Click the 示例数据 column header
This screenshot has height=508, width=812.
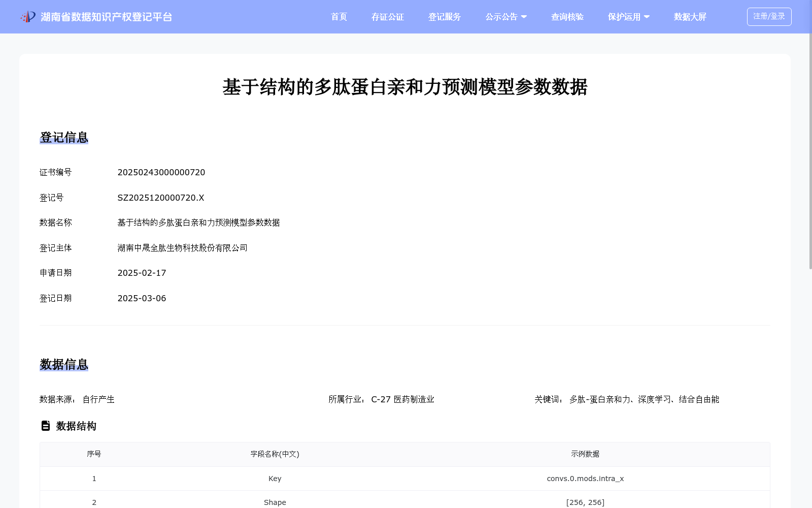coord(585,454)
